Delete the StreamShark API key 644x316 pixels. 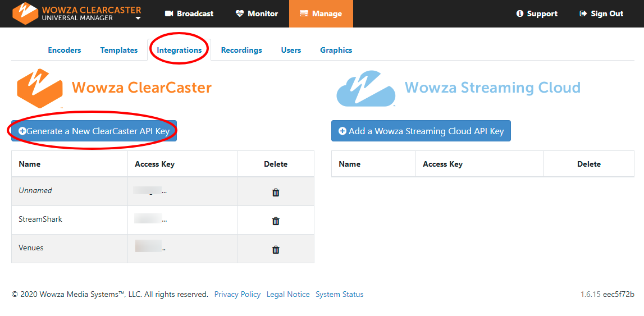pyautogui.click(x=276, y=221)
